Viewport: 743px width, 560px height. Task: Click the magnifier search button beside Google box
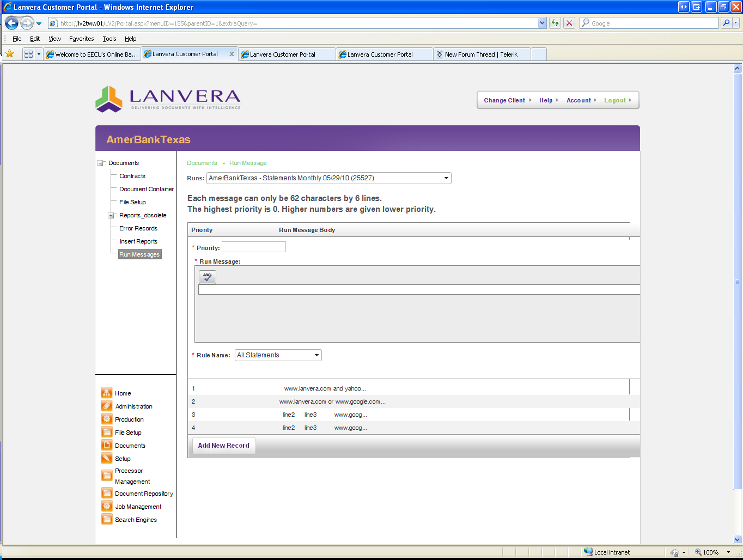click(726, 23)
